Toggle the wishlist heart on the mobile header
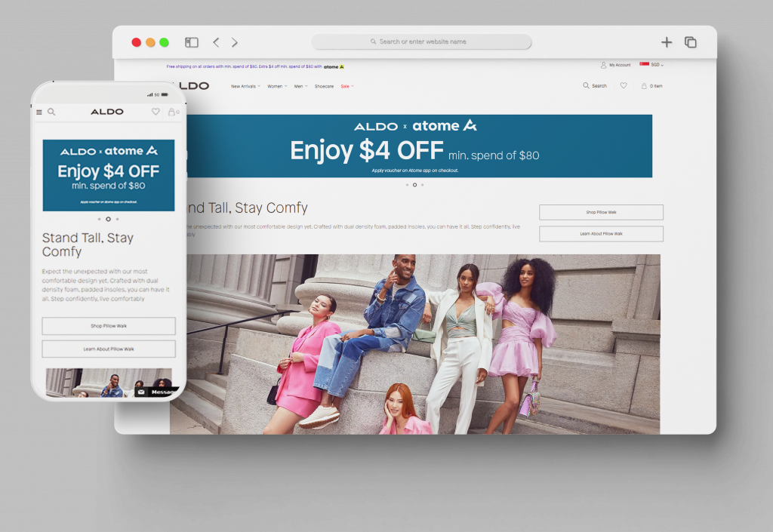Viewport: 773px width, 532px height. coord(156,112)
